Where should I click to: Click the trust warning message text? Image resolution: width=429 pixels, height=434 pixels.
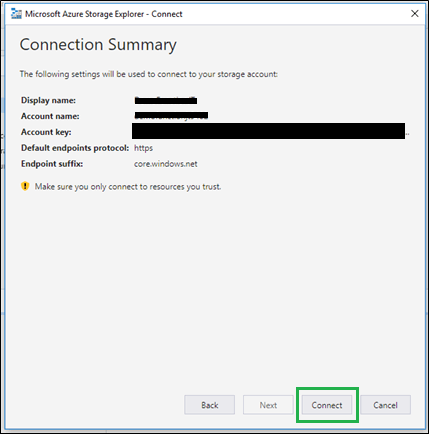(x=128, y=187)
